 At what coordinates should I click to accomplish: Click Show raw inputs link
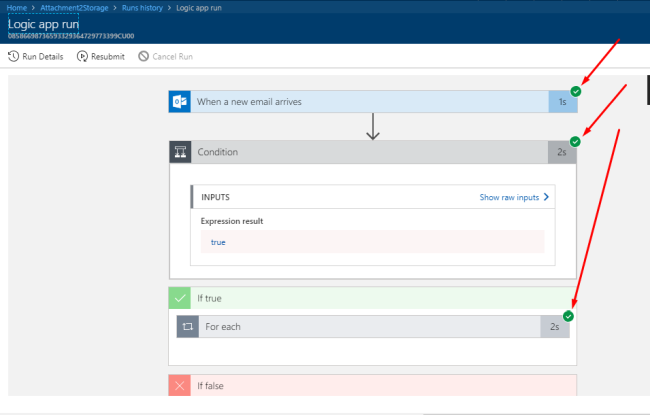coord(509,197)
